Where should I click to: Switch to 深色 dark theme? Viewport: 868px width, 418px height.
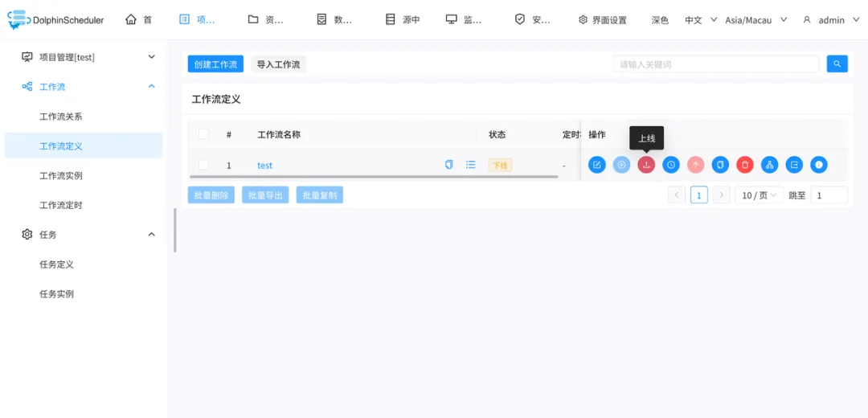pos(660,20)
